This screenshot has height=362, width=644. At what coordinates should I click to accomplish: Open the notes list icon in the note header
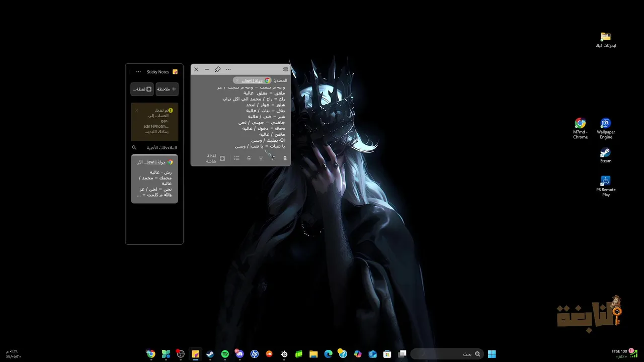(x=286, y=69)
